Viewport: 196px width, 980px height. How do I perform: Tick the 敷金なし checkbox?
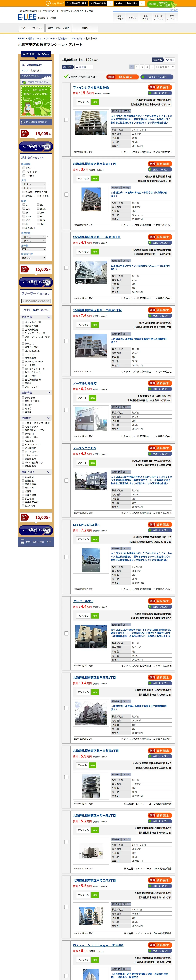pyautogui.click(x=24, y=196)
